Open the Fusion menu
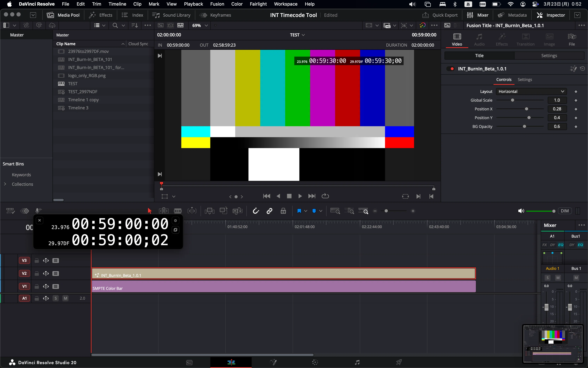Image resolution: width=588 pixels, height=368 pixels. click(x=217, y=4)
